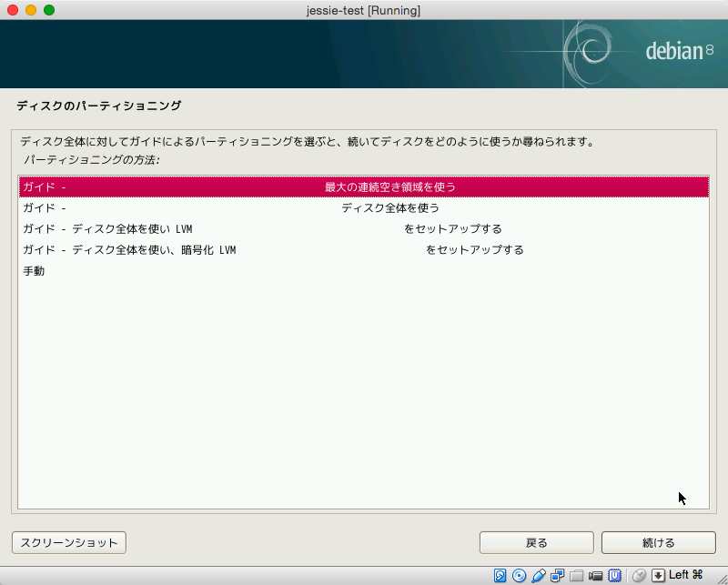Click the Left ⌘ host key label
Screen dimensions: 728x585
[x=686, y=575]
